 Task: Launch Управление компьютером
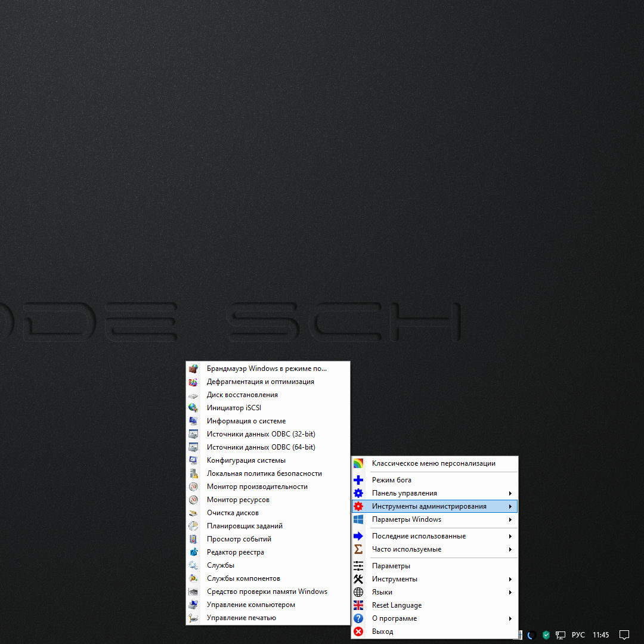pos(250,605)
